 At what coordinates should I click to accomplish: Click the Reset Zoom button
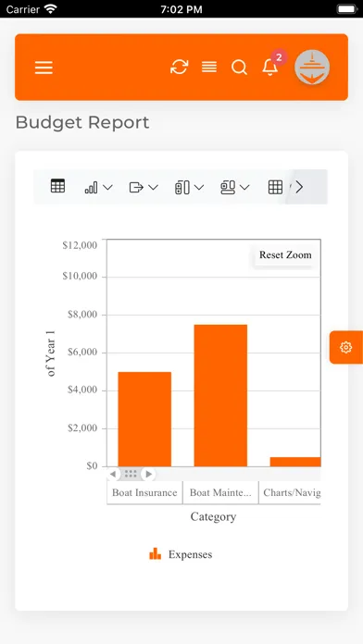(285, 254)
